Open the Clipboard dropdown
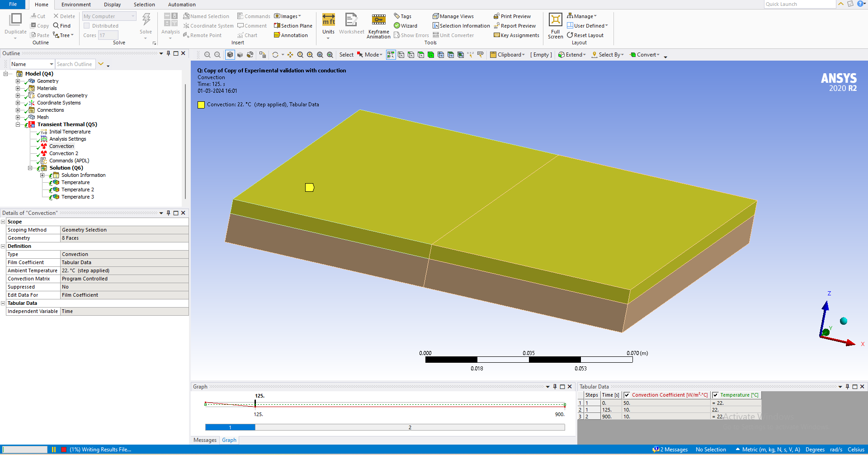 pyautogui.click(x=507, y=55)
